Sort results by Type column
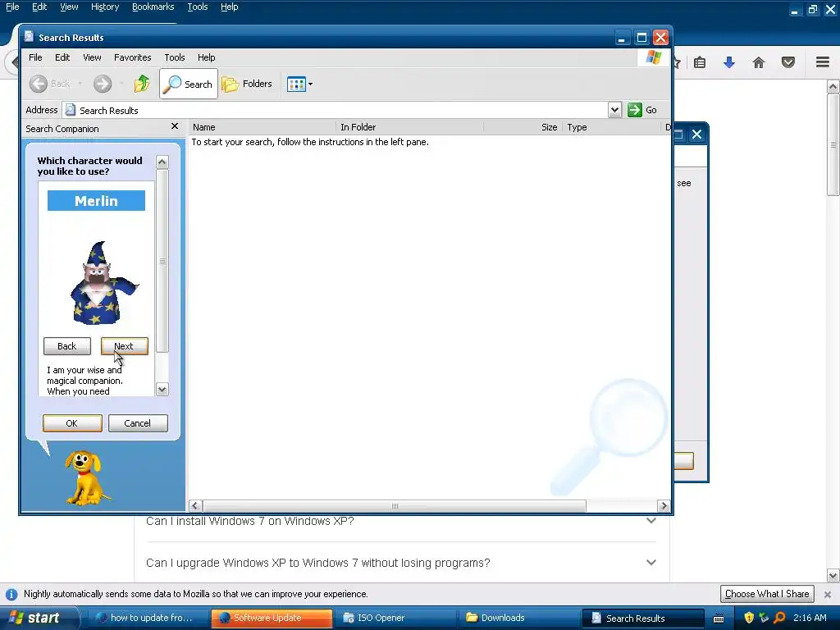This screenshot has width=840, height=630. tap(611, 127)
